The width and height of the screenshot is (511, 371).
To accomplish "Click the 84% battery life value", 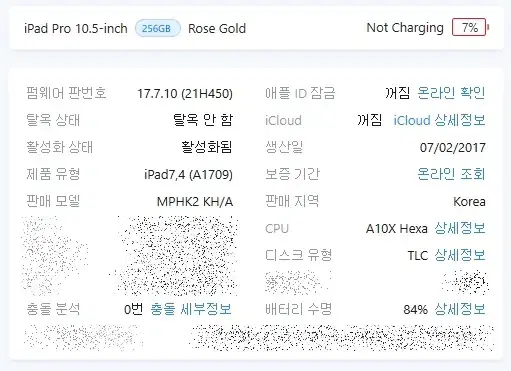I will tap(415, 310).
